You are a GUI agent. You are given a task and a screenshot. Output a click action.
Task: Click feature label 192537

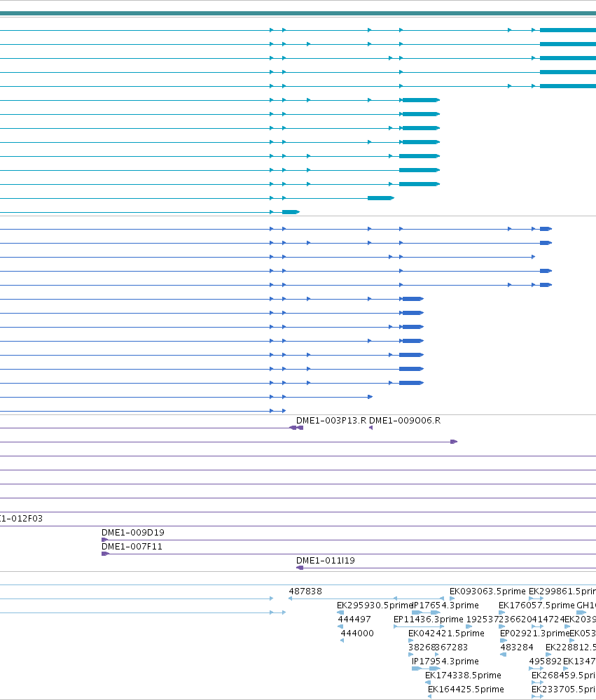point(483,619)
